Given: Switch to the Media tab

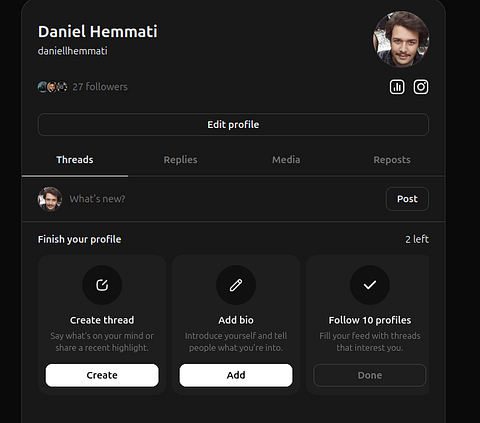Looking at the screenshot, I should 286,160.
